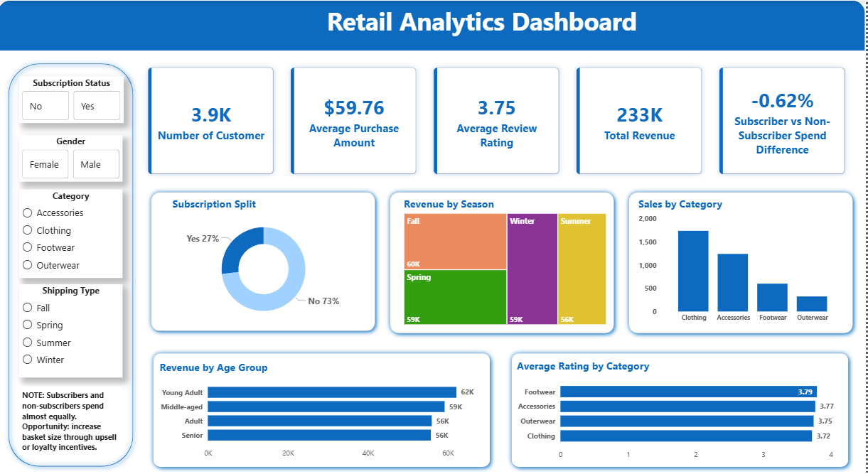Click the Gender slicer header
This screenshot has width=868, height=474.
71,141
